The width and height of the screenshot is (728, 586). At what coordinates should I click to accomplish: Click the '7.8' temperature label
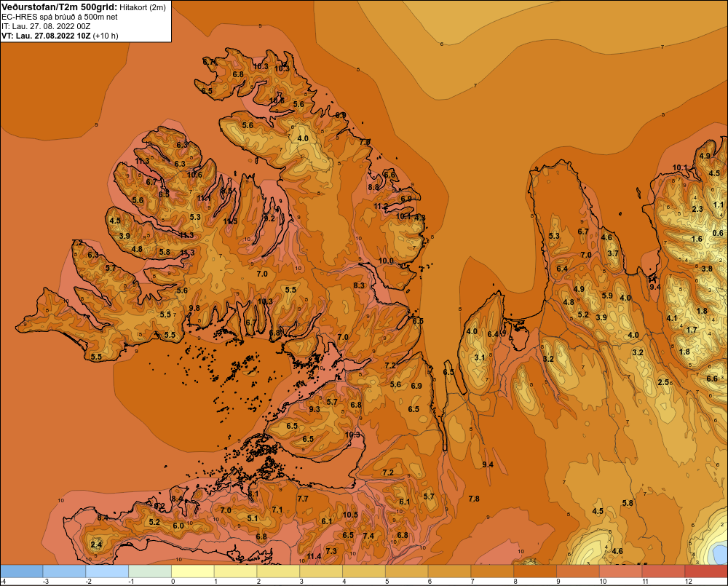coord(474,498)
